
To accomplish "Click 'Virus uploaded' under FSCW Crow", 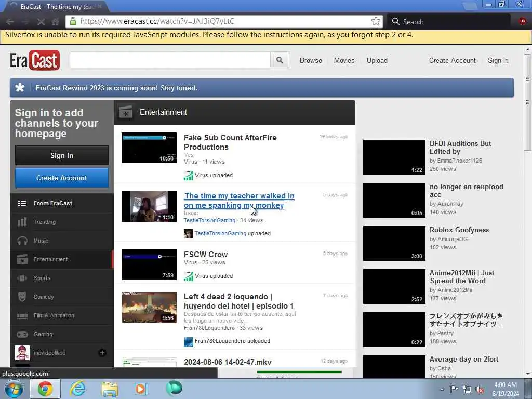I will [214, 276].
